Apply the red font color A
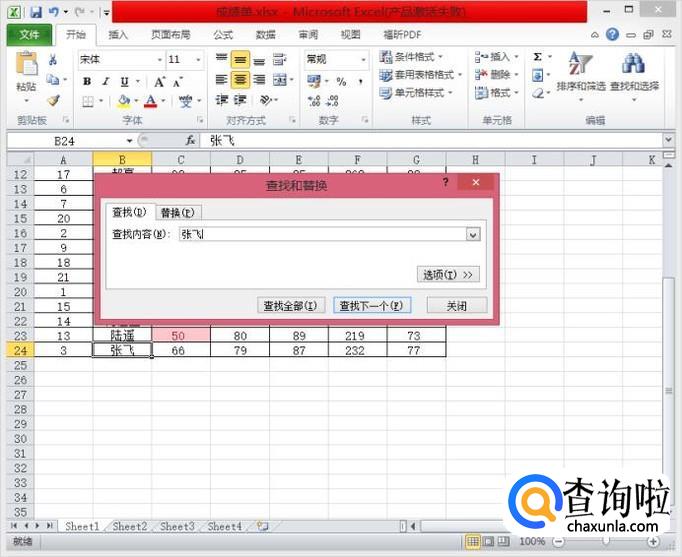This screenshot has height=557, width=682. 150,101
